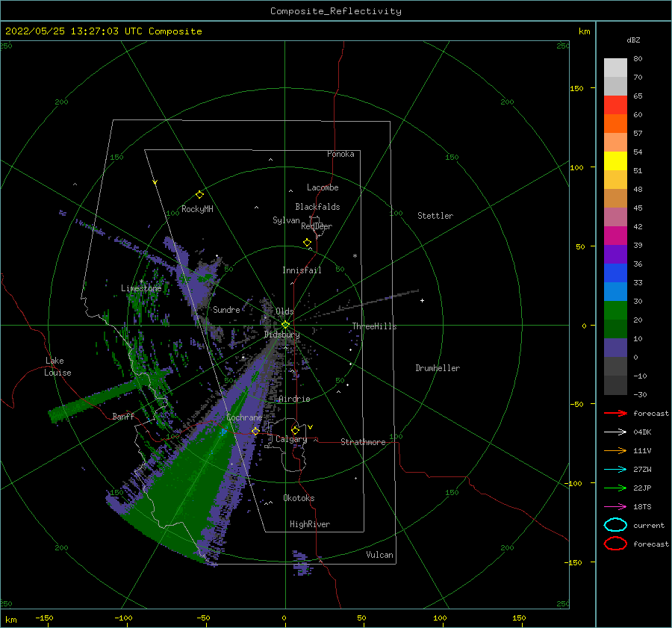672x628 pixels.
Task: Click the Blackfalds label
Action: pos(317,207)
